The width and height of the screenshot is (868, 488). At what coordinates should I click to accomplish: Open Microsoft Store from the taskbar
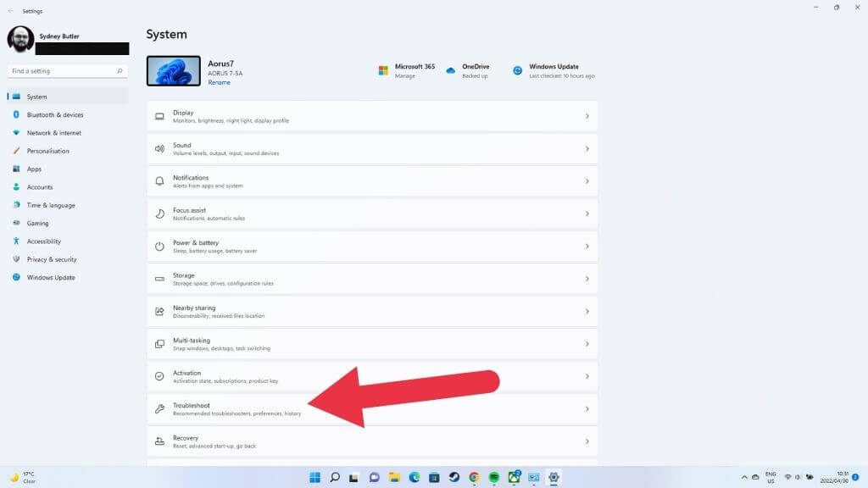434,477
